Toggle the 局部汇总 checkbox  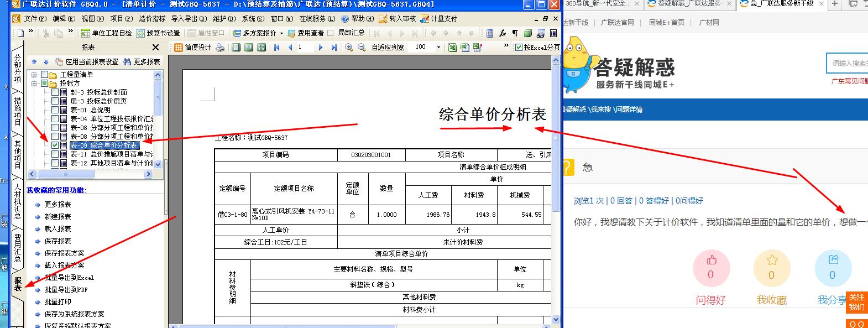click(x=331, y=33)
